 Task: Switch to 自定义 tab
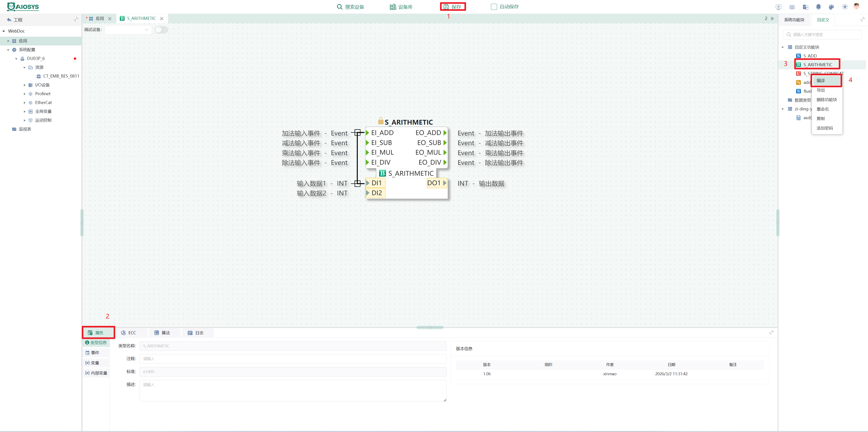coord(823,20)
